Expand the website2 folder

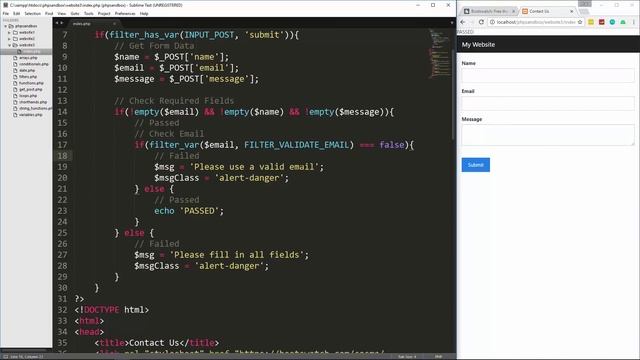pyautogui.click(x=9, y=39)
